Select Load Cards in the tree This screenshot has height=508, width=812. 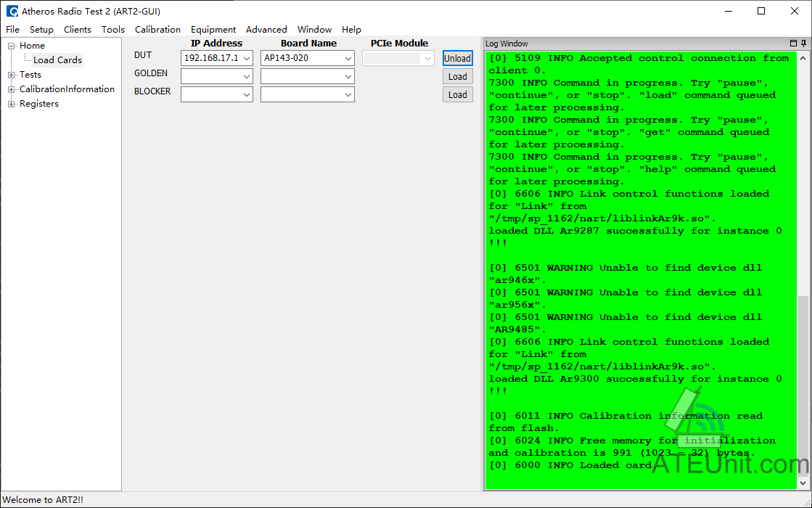pos(57,60)
